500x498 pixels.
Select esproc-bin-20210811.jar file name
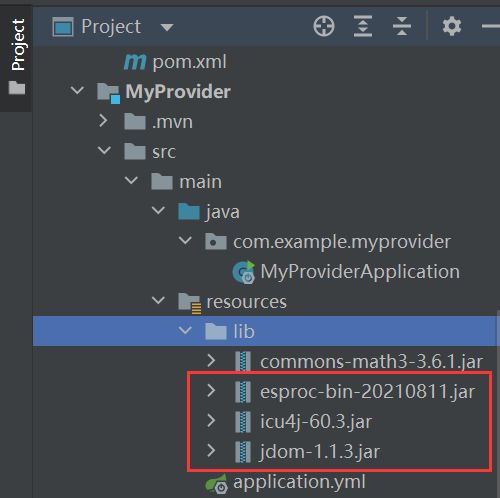coord(367,392)
